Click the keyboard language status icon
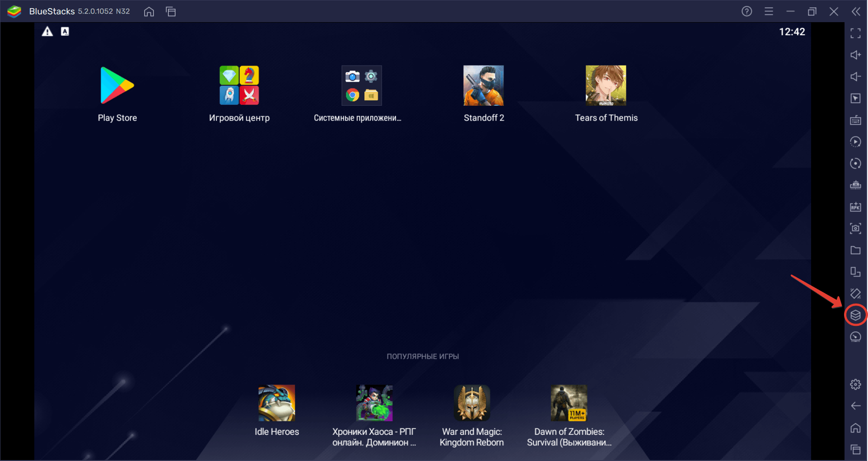 65,31
